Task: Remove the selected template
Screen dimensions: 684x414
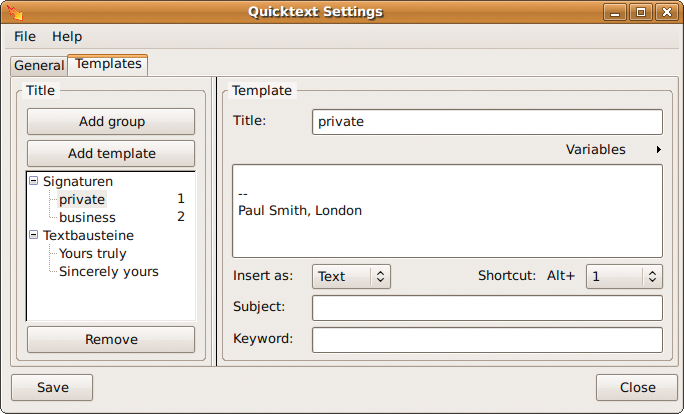Action: (111, 339)
